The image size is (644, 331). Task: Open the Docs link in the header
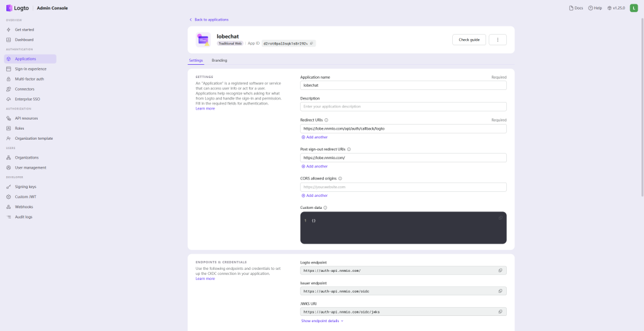[575, 8]
